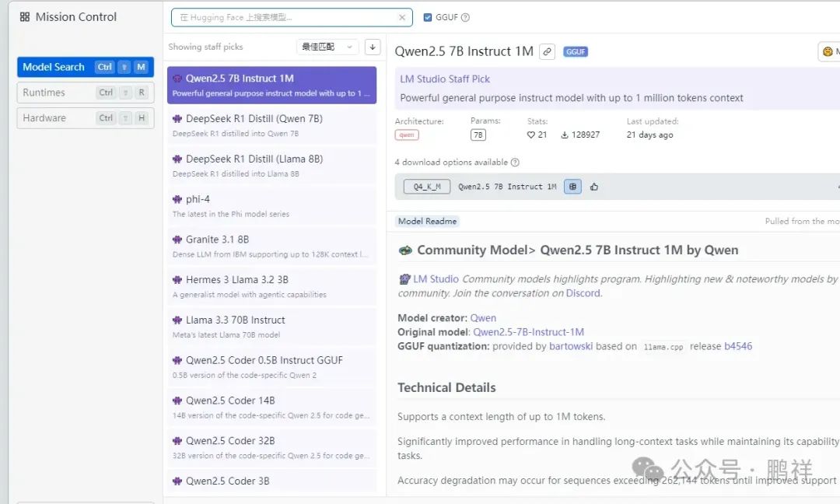Click the Q4_K_M quantization badge
Screen dimensions: 840x504
(427, 187)
